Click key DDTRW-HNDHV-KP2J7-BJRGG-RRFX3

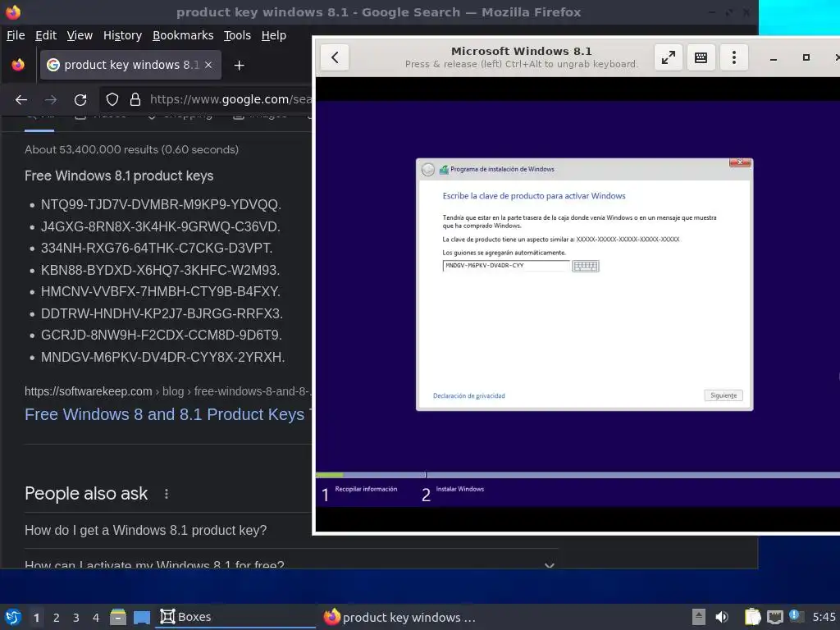click(x=162, y=313)
